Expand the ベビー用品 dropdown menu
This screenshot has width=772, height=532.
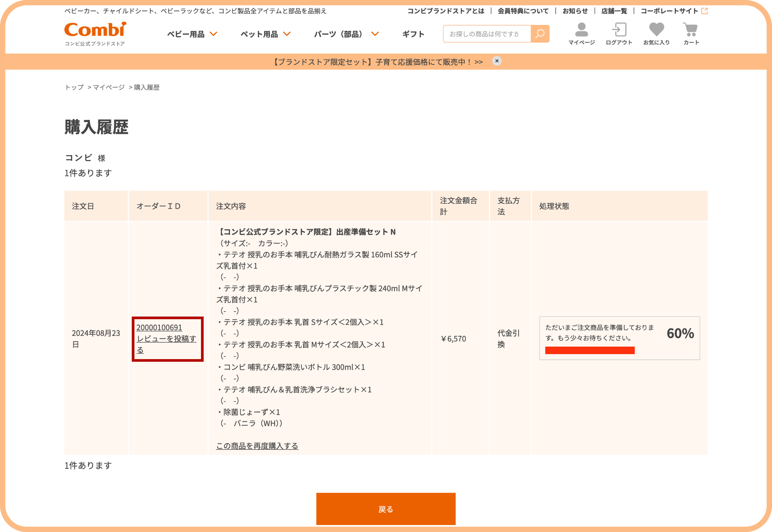192,34
